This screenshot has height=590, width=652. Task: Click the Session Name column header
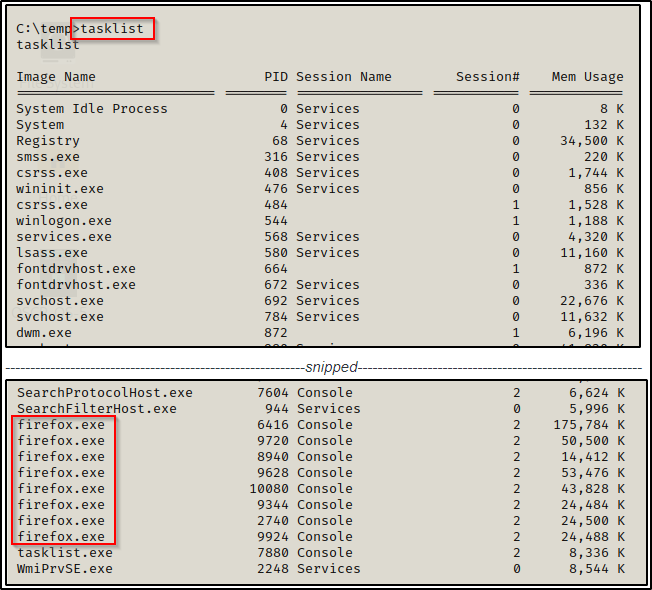click(344, 77)
